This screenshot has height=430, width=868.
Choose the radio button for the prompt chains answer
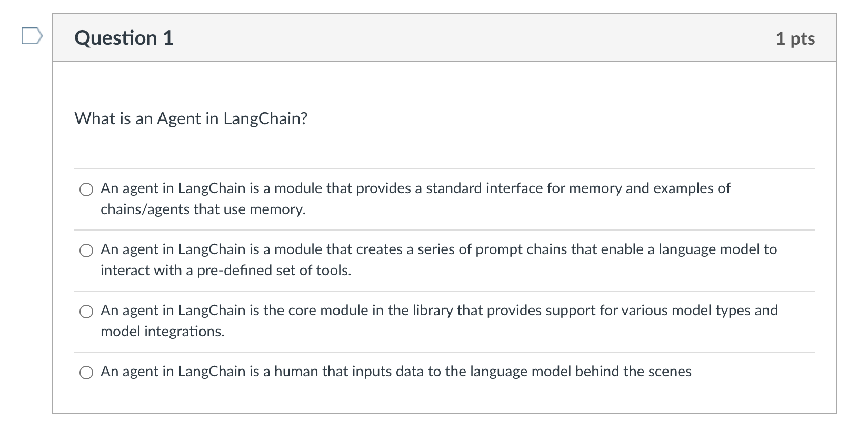pyautogui.click(x=86, y=251)
